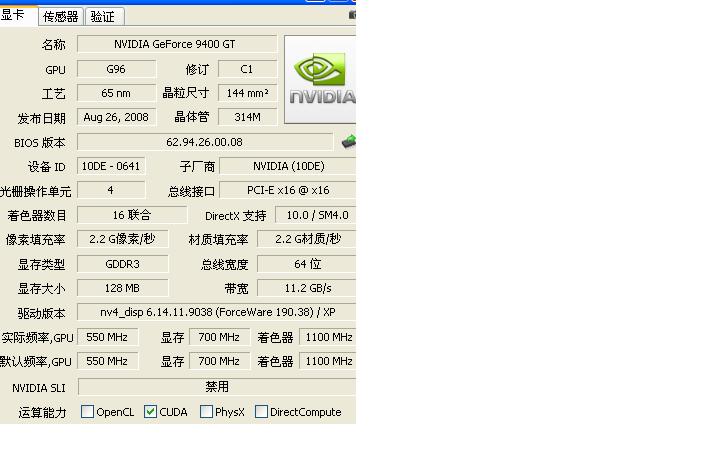Click the 实际频率 GPU clock 550 MHz
720x450 pixels.
[107, 337]
